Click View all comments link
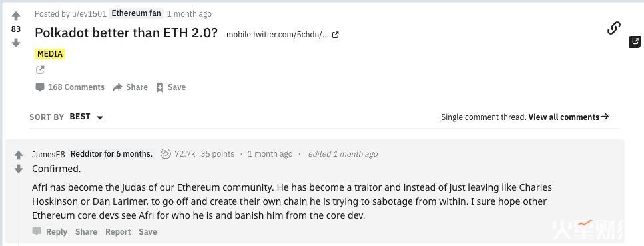 [569, 117]
